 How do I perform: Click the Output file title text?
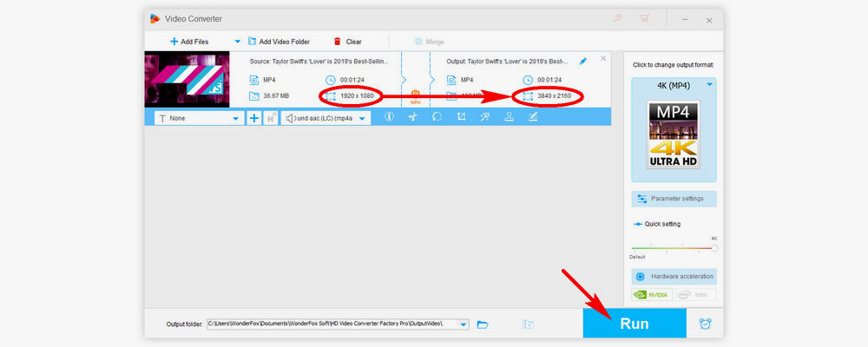(508, 61)
